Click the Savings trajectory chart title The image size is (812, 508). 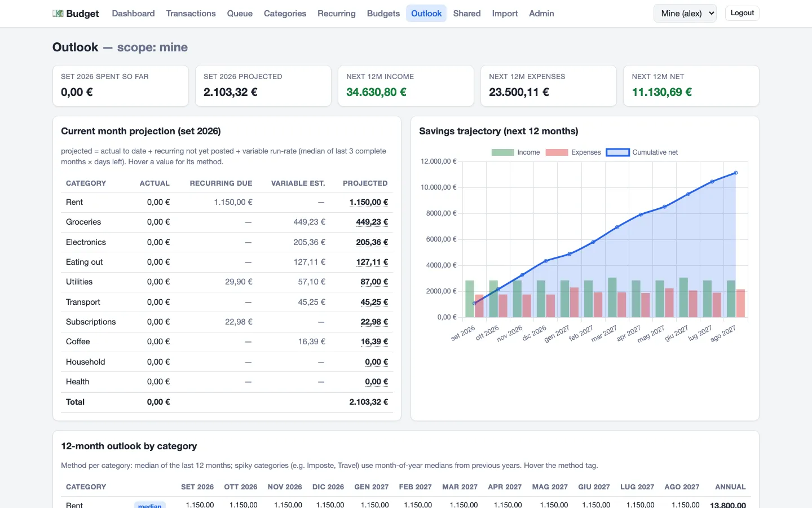(498, 131)
